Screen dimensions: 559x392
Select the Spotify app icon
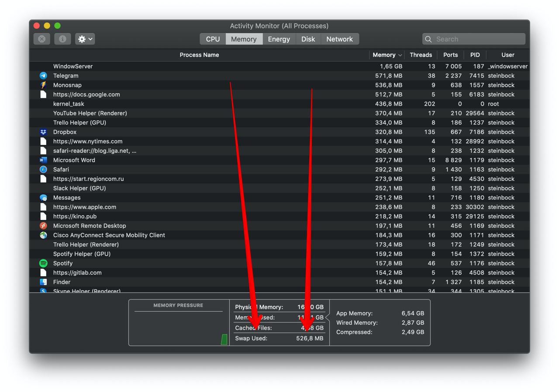click(43, 263)
